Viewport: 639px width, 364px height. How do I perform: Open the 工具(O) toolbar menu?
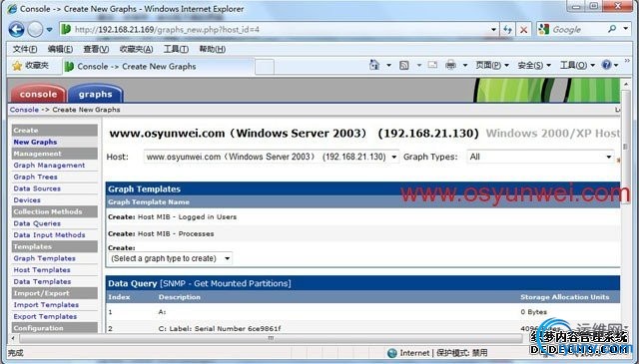click(x=577, y=65)
